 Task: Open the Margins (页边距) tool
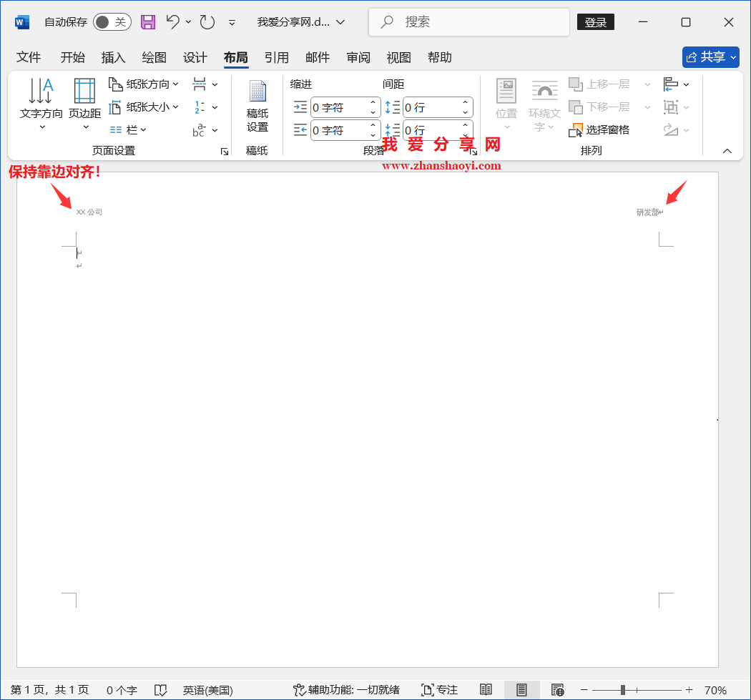coord(85,104)
